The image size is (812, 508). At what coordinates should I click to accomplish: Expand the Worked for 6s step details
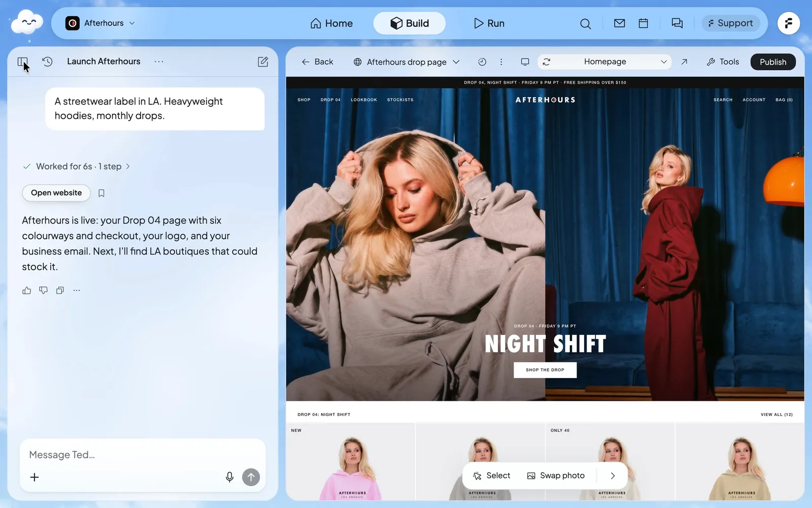coord(77,167)
